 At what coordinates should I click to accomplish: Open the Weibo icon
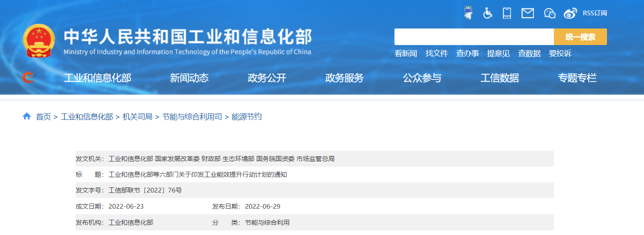(x=570, y=13)
